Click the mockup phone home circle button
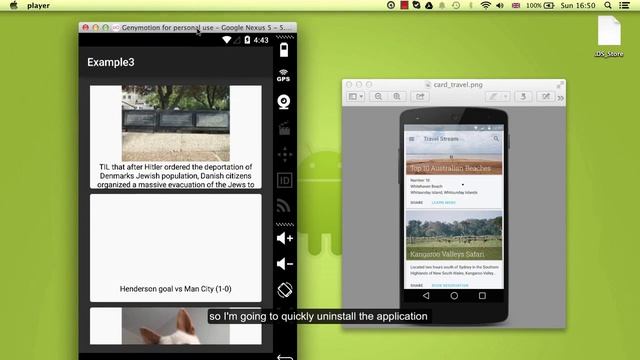 click(454, 296)
